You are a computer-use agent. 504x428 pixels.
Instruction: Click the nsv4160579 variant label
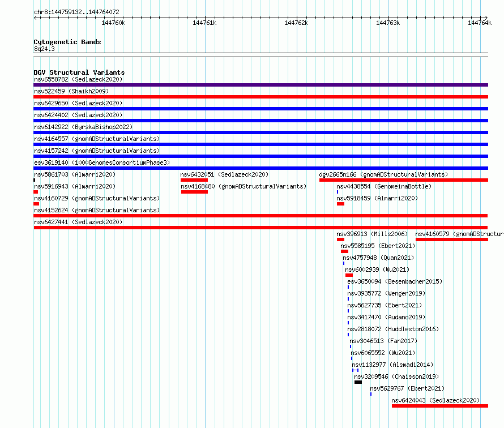tap(459, 234)
